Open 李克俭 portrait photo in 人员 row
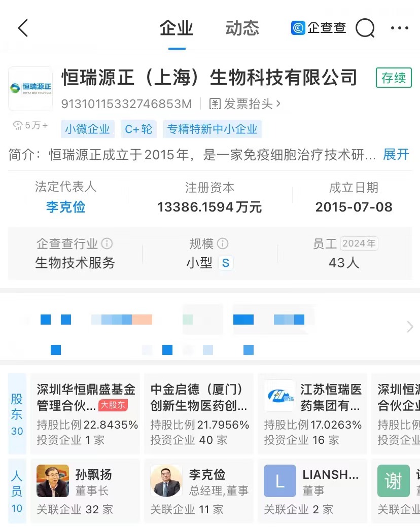Screen dimensions: 420x527 pyautogui.click(x=166, y=481)
